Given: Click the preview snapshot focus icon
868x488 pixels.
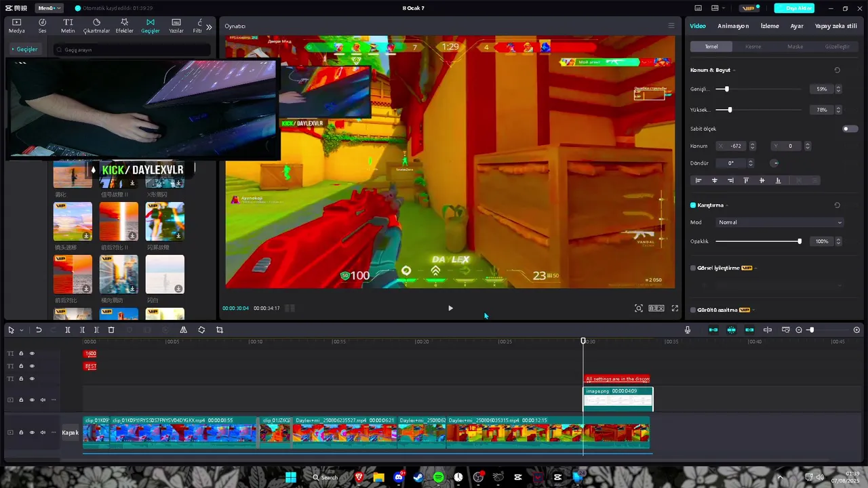Looking at the screenshot, I should 639,308.
